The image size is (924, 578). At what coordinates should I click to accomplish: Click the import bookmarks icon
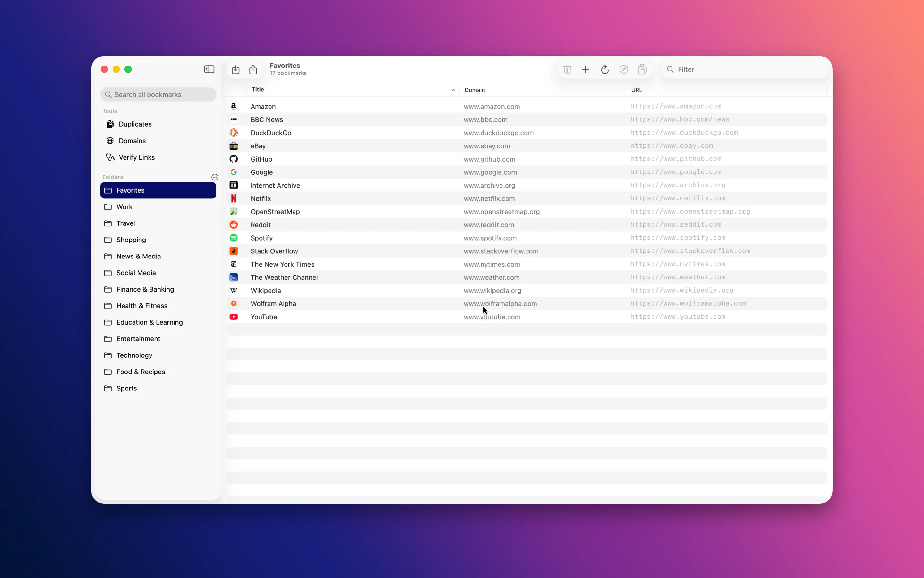(235, 70)
